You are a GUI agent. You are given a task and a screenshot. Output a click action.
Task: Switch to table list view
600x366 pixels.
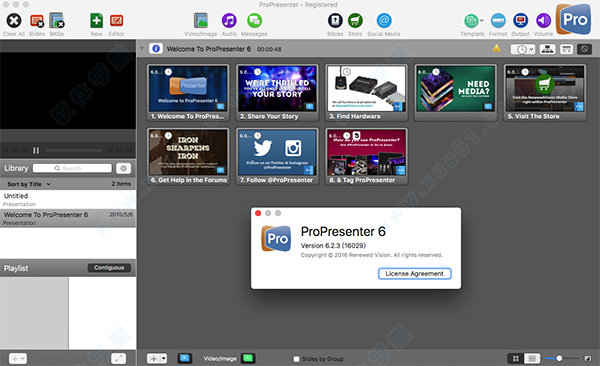(x=532, y=358)
